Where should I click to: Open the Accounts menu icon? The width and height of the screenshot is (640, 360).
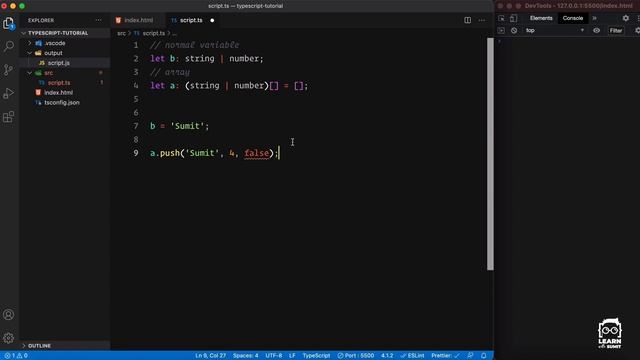9,315
